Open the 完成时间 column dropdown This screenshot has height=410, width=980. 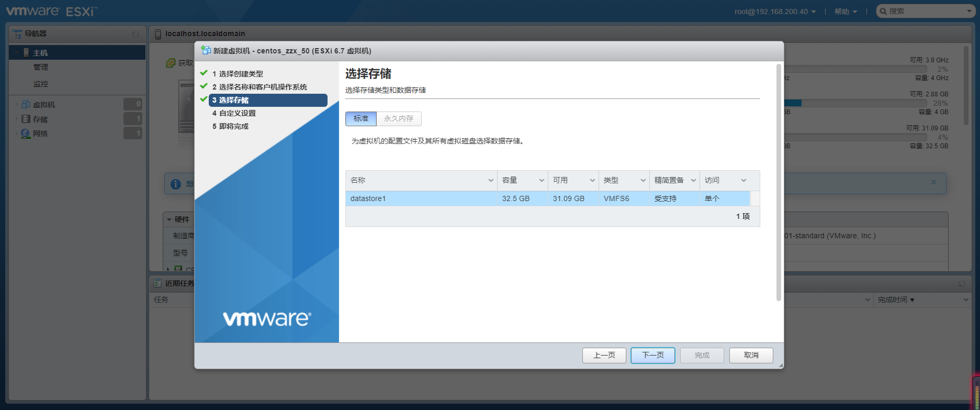click(966, 300)
